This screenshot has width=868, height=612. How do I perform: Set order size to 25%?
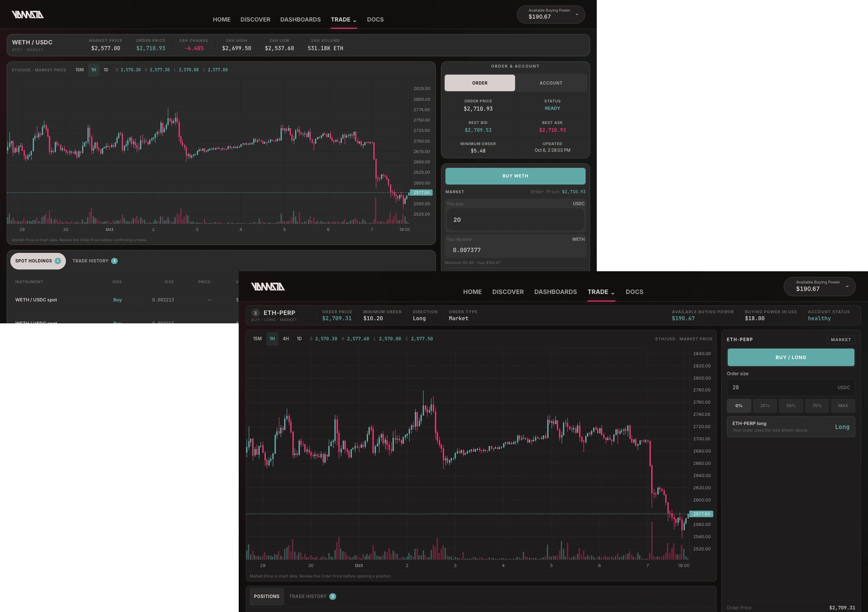pos(765,406)
